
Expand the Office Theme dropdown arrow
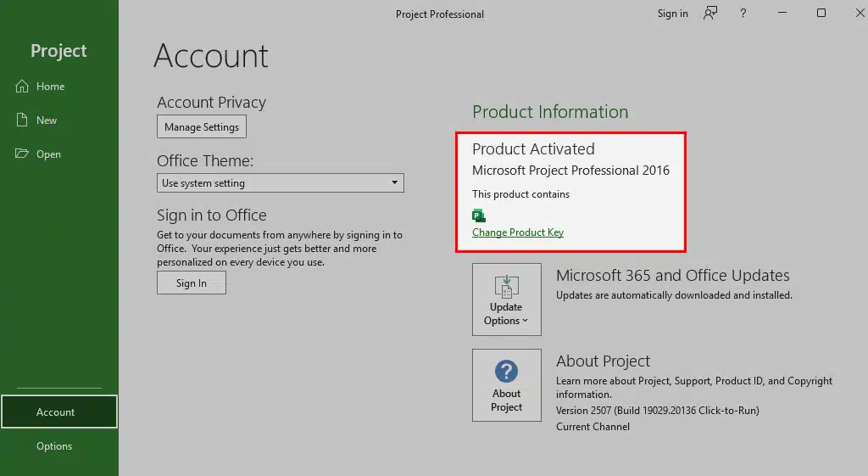(394, 183)
